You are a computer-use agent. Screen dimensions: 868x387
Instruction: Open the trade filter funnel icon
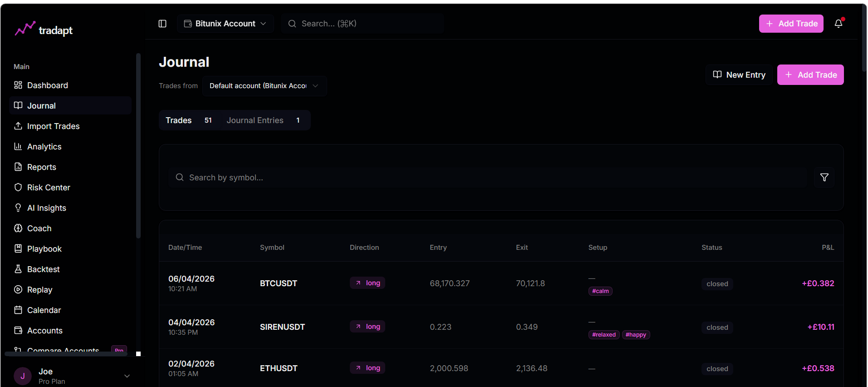(x=824, y=177)
